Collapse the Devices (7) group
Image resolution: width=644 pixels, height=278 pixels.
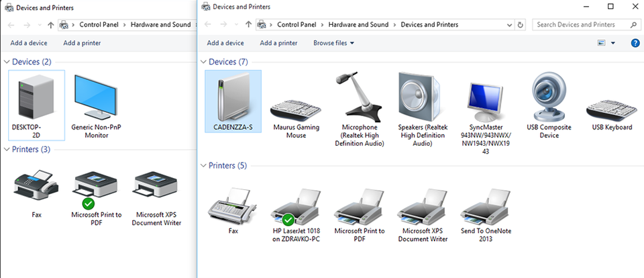click(203, 62)
